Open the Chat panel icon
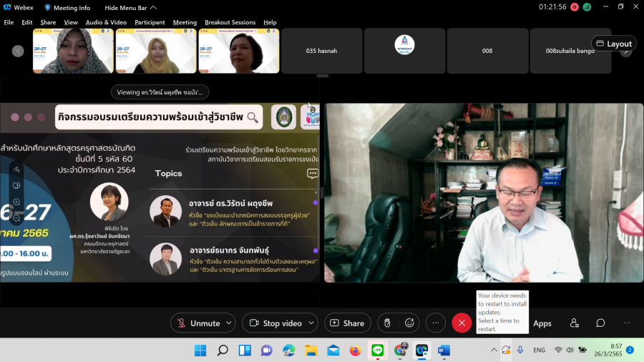644x362 pixels. (600, 323)
